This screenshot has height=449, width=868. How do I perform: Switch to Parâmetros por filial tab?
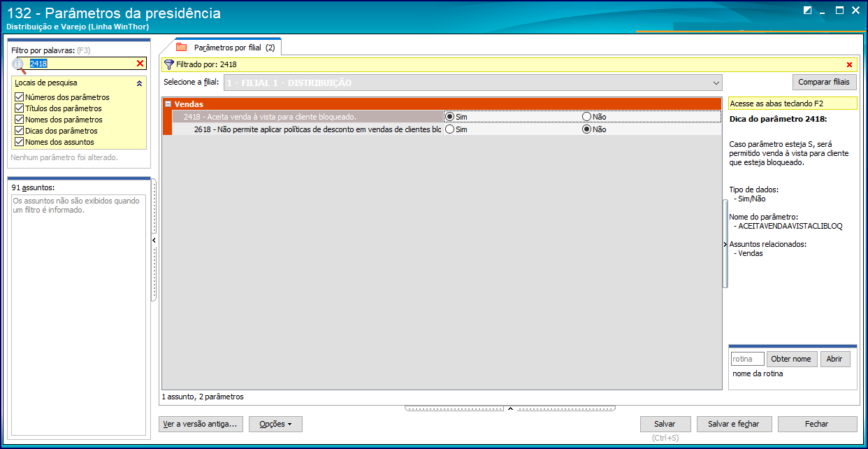click(x=226, y=48)
